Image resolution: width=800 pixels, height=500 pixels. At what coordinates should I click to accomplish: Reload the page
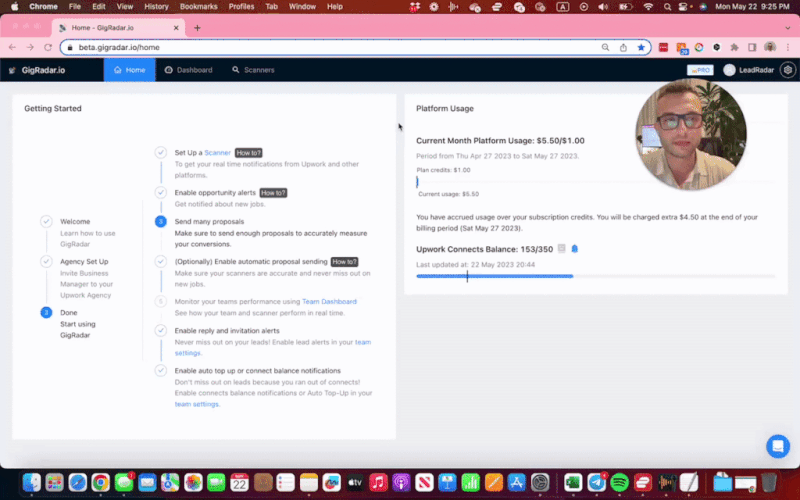[x=48, y=47]
